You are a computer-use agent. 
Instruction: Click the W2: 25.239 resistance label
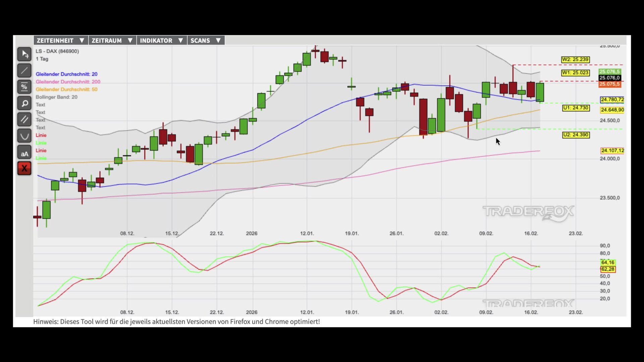point(575,60)
